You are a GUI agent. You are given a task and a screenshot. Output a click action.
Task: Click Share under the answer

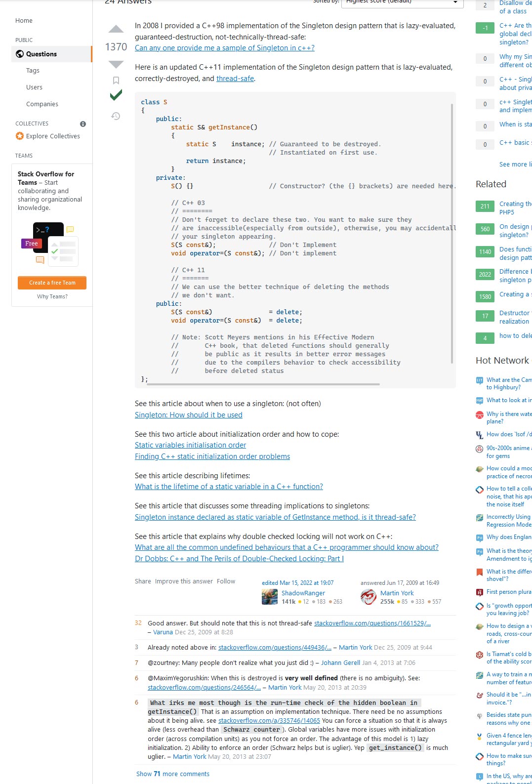tap(143, 581)
